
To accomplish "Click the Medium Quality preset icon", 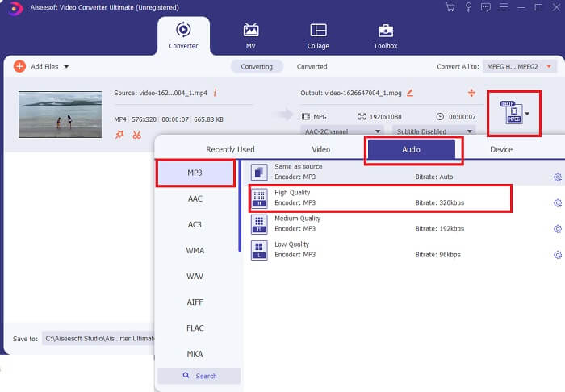I will pos(259,224).
